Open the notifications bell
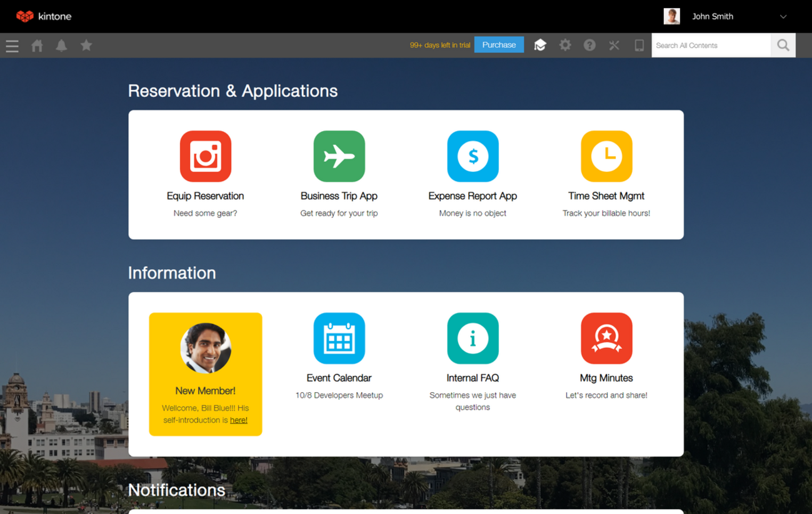The height and width of the screenshot is (514, 812). (61, 46)
